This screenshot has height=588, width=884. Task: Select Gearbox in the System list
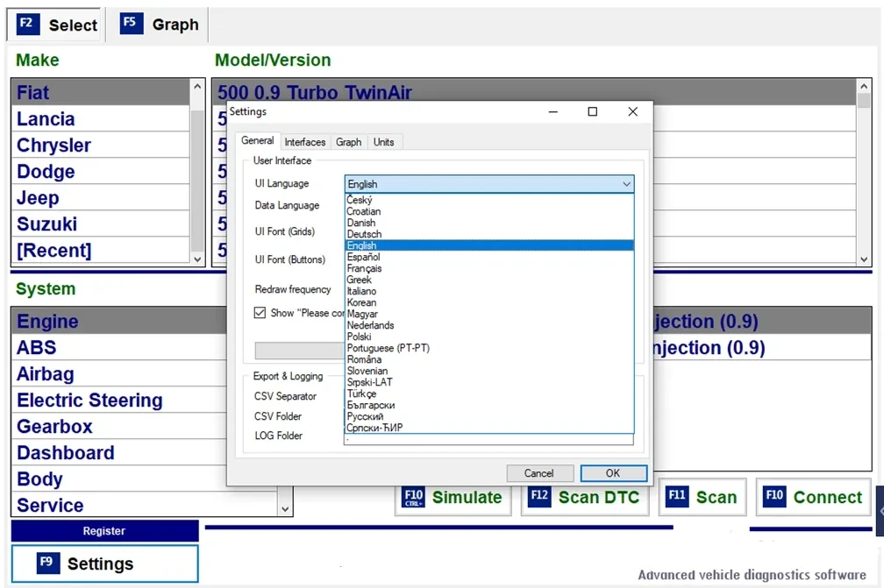[119, 427]
